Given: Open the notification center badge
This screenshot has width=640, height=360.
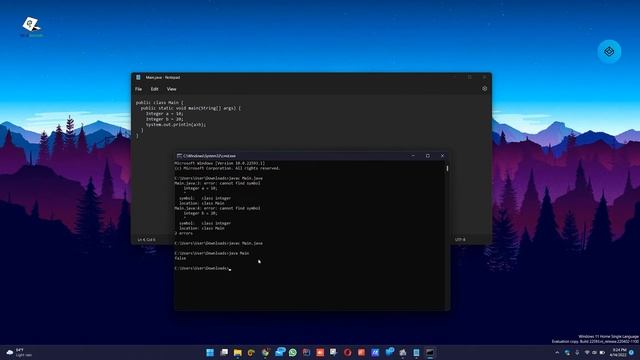Looking at the screenshot, I should [632, 353].
